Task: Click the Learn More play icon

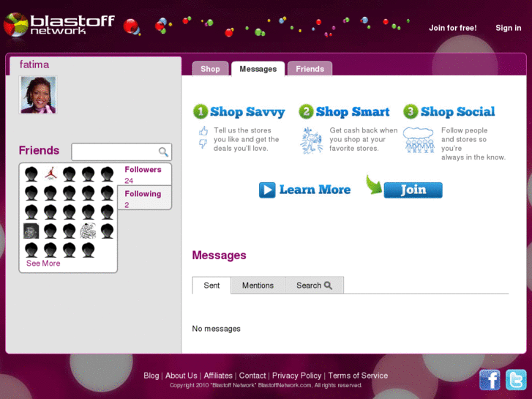Action: tap(267, 190)
